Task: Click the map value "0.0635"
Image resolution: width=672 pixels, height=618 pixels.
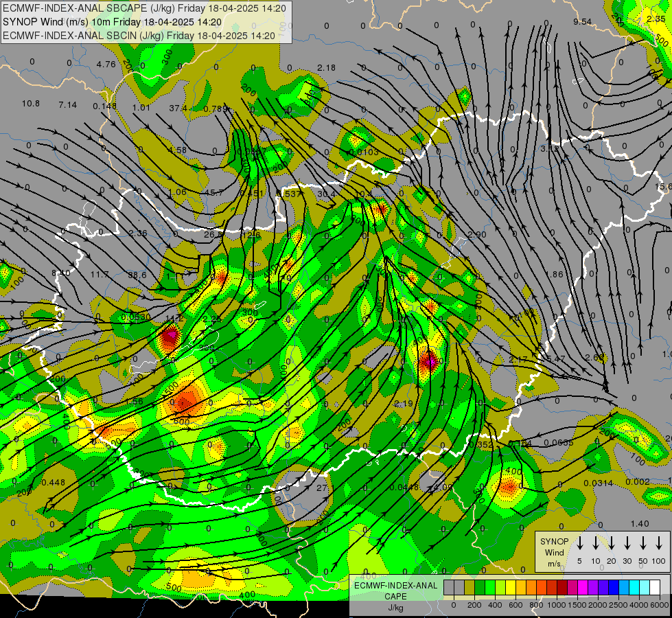Action: [559, 443]
